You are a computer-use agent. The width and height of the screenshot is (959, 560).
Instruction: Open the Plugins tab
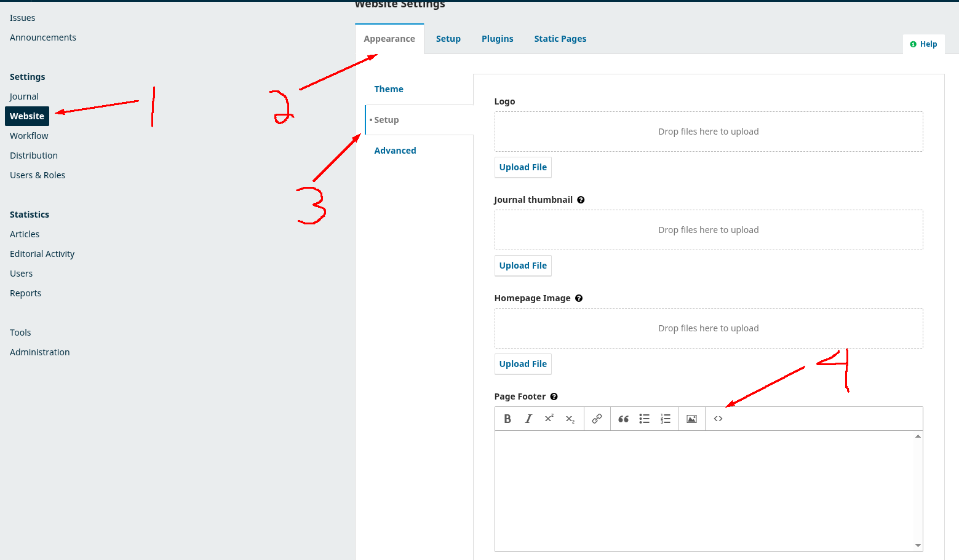click(497, 39)
